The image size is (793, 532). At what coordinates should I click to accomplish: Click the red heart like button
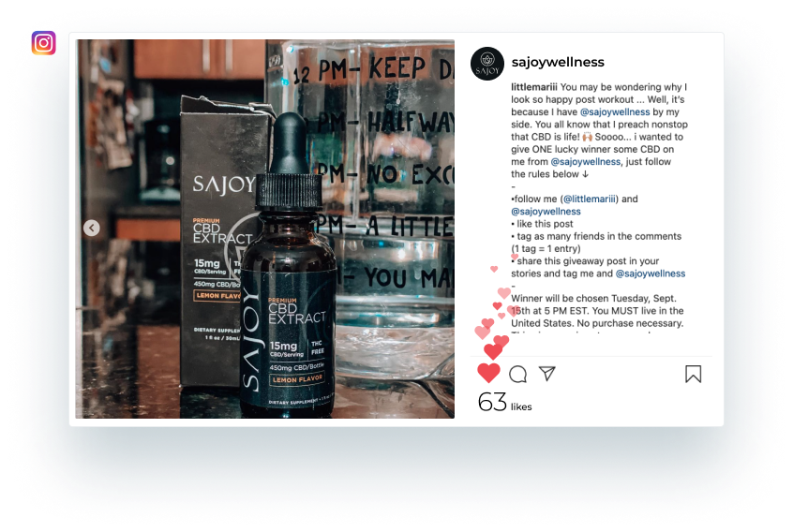[x=488, y=373]
